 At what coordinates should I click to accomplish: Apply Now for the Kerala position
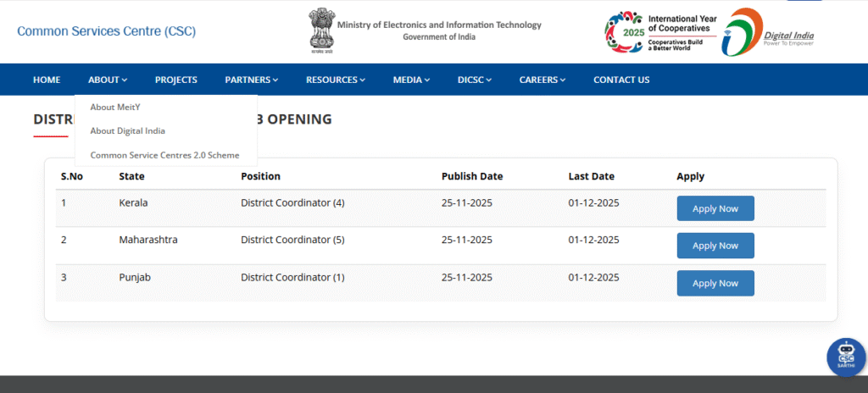pos(715,208)
